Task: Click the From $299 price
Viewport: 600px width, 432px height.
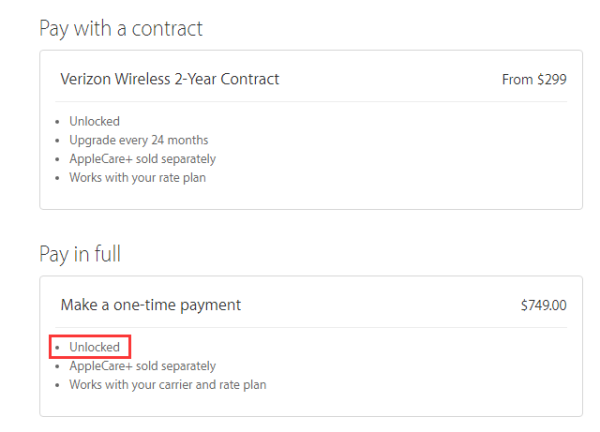Action: click(534, 80)
